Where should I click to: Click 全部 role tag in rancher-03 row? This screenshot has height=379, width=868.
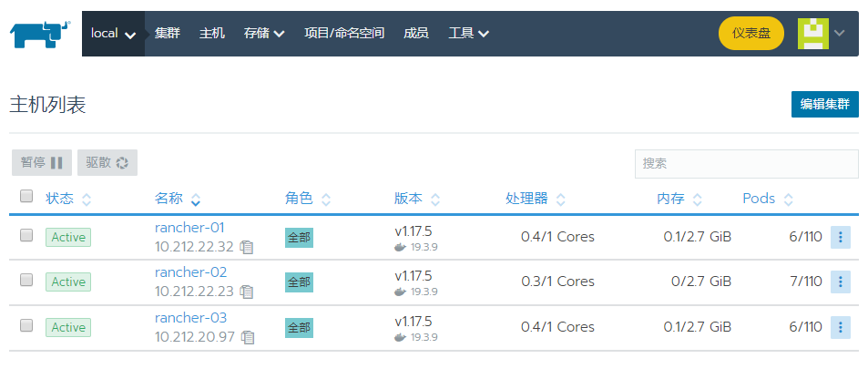[x=299, y=328]
